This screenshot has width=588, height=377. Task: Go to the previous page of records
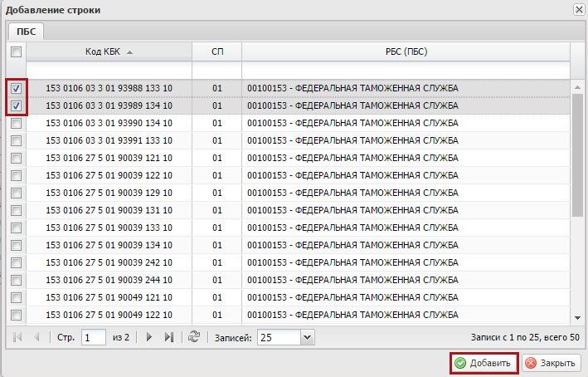point(36,337)
